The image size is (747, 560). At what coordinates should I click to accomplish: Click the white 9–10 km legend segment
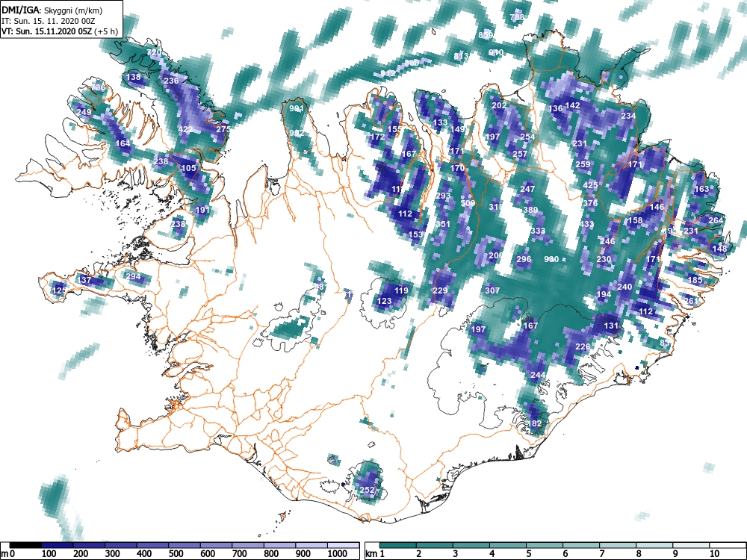[x=691, y=545]
